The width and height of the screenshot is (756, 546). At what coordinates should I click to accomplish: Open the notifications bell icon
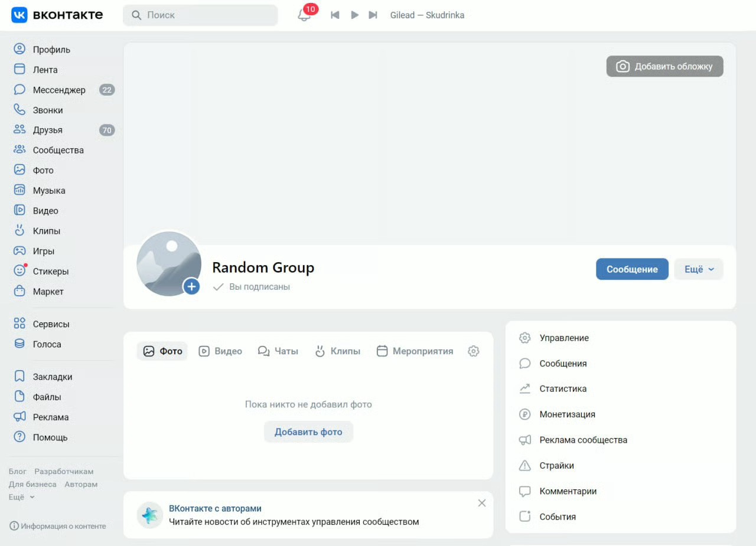[x=304, y=15]
